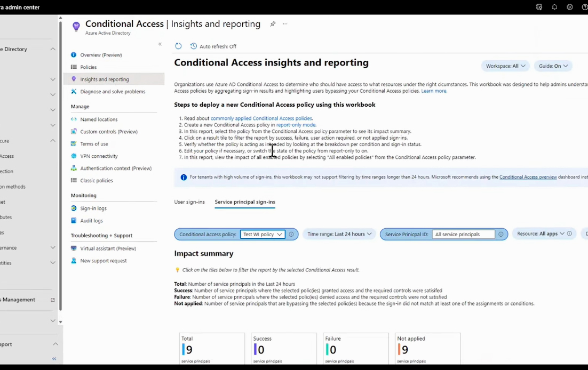Screen dimensions: 588x370
Task: Collapse the Directory section chevron in left nav
Action: (x=53, y=49)
